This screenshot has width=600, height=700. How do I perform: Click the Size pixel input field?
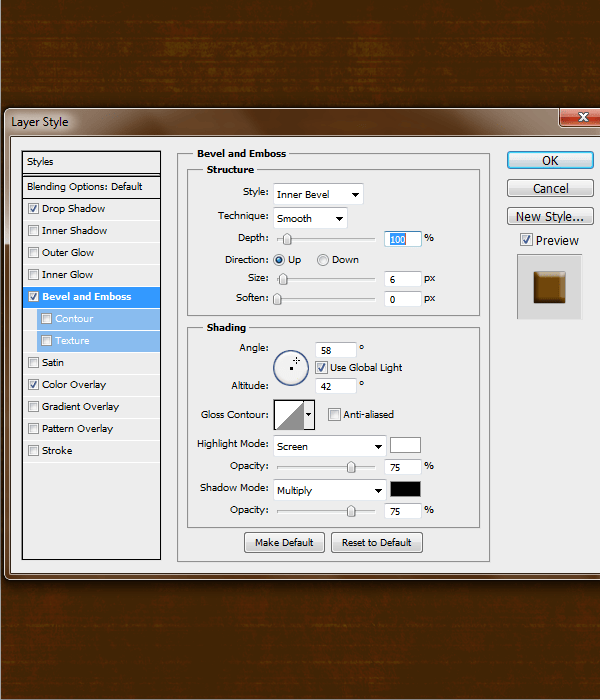tap(403, 279)
